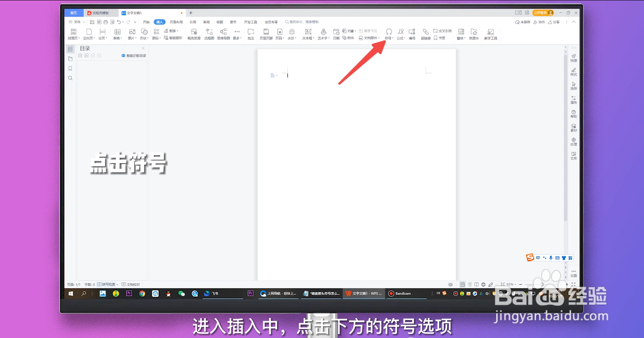Click the 立即登录 login button
The width and height of the screenshot is (644, 338).
pyautogui.click(x=543, y=13)
